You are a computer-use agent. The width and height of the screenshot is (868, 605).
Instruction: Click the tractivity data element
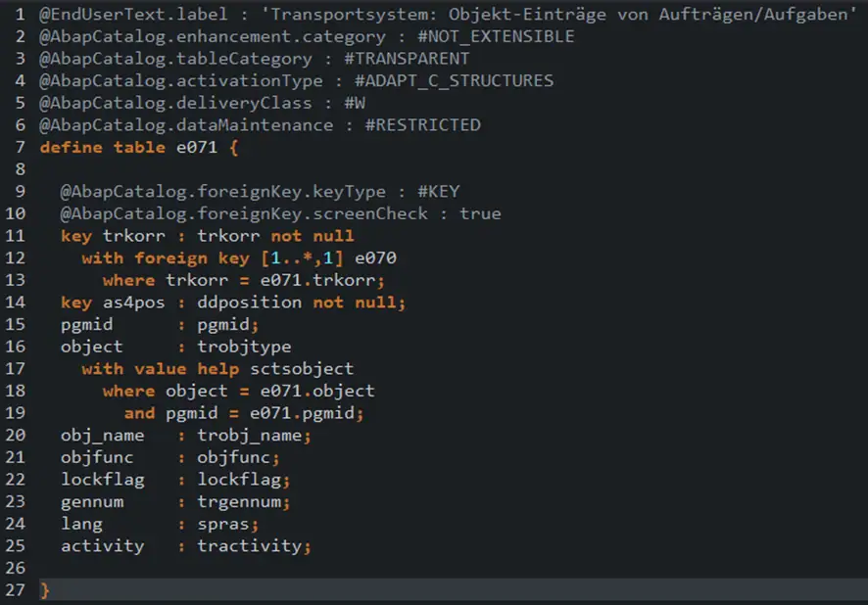250,545
